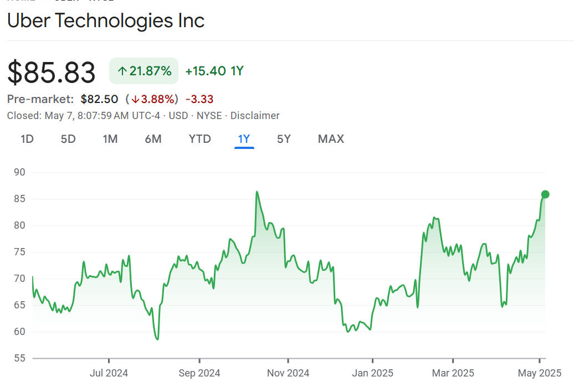Click the Nov 2024 axis label
The image size is (574, 392).
288,373
